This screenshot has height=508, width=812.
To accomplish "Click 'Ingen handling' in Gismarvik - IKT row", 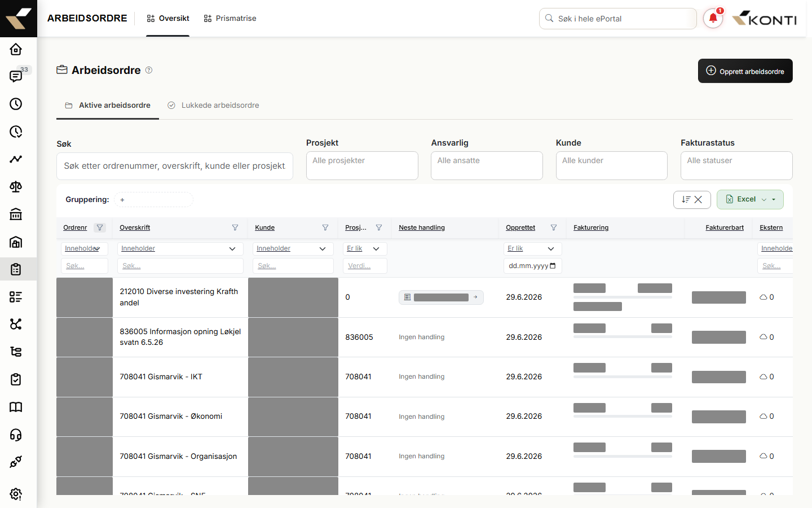I will 422,376.
